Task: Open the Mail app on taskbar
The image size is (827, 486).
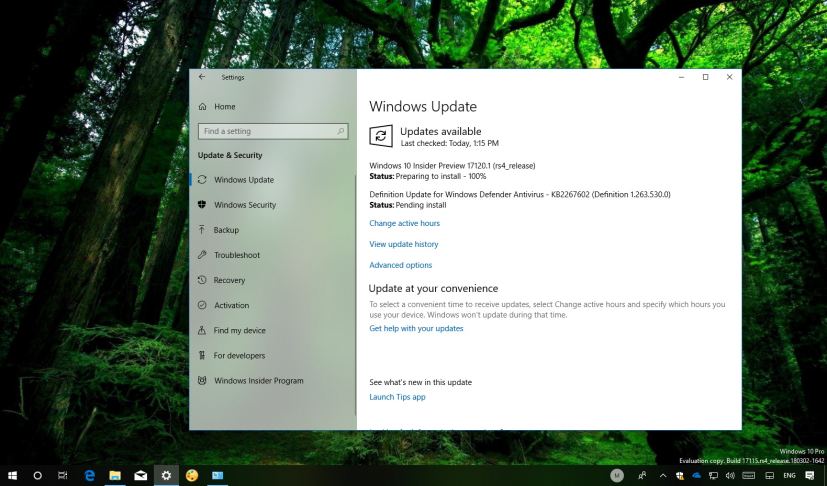Action: tap(141, 475)
